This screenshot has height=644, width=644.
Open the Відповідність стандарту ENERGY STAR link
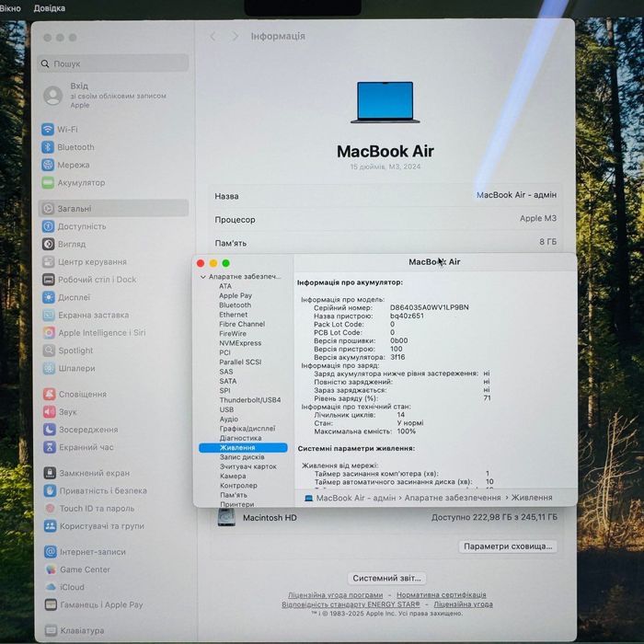[351, 604]
